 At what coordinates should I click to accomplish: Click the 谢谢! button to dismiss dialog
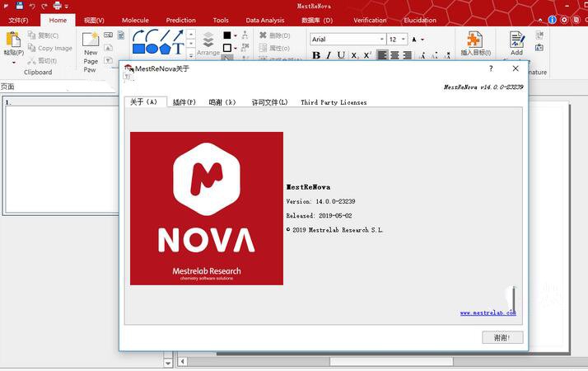502,337
